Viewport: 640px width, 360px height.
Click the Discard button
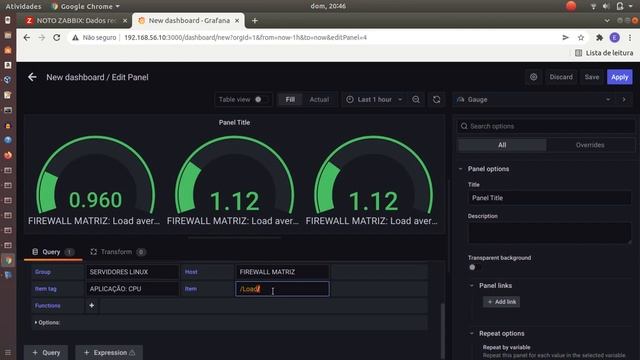561,77
